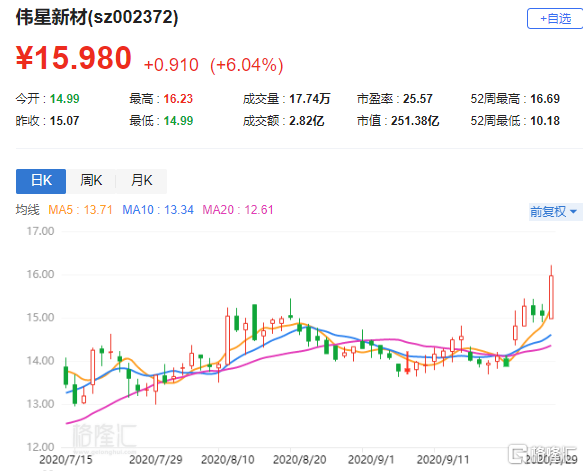583x471 pixels.
Task: Click the percentage change (+6.04%)
Action: tap(247, 65)
